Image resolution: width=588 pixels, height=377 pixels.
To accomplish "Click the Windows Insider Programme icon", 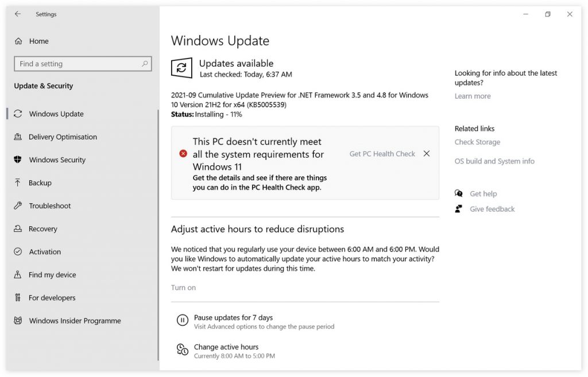I will [18, 321].
